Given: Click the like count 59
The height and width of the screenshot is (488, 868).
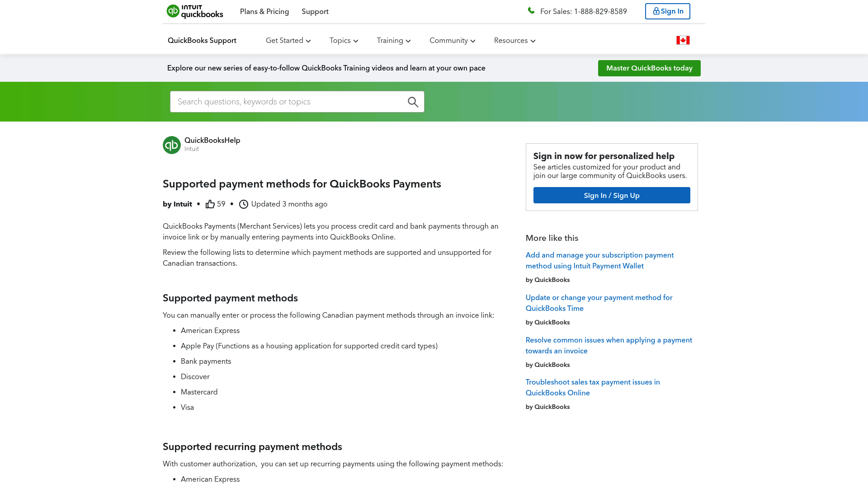Looking at the screenshot, I should 221,204.
